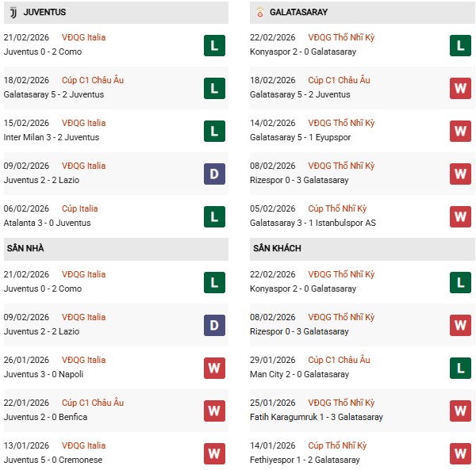Click the Inter Milan 3 - 2 Juventus result

[x=53, y=137]
